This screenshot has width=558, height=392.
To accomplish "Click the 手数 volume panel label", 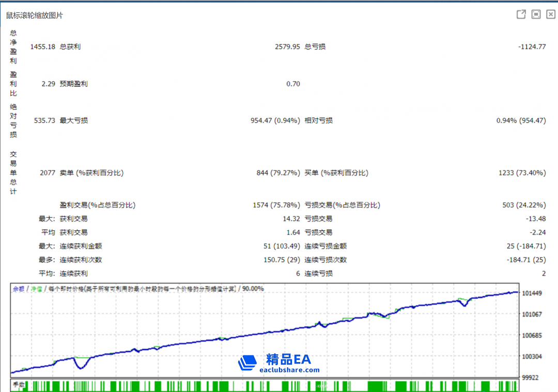I will point(19,385).
